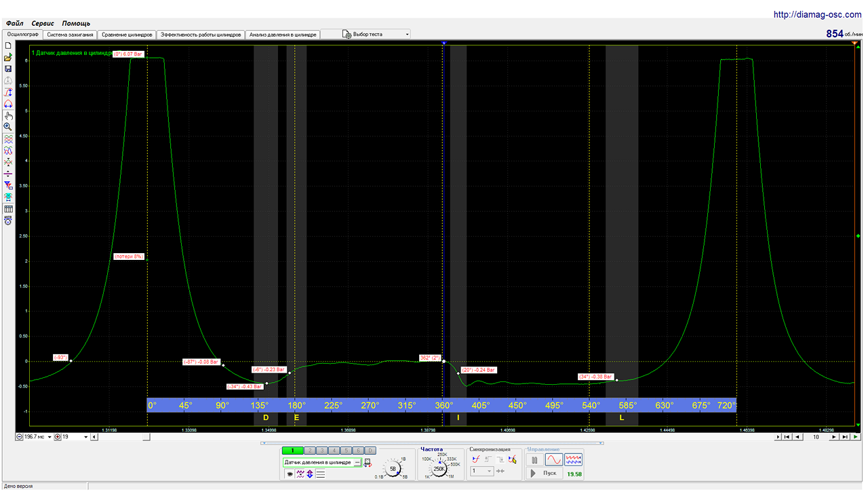Click the overlapping waveforms display icon
Viewport: 868px width, 492px height.
[x=8, y=150]
